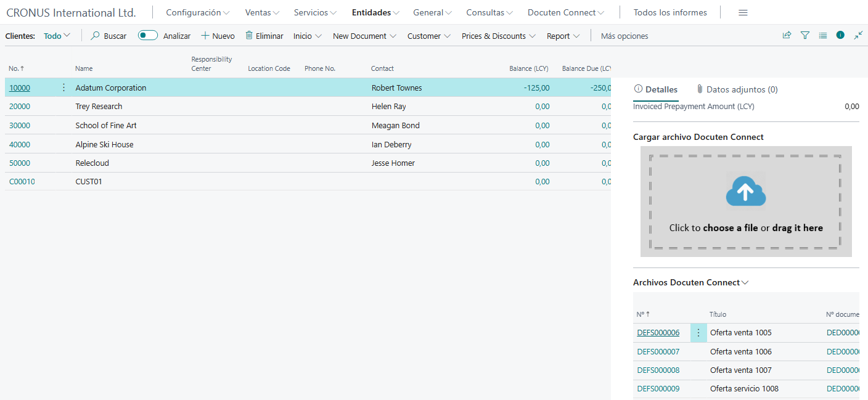The width and height of the screenshot is (868, 400).
Task: Click the collapse page arrows icon
Action: coord(858,36)
